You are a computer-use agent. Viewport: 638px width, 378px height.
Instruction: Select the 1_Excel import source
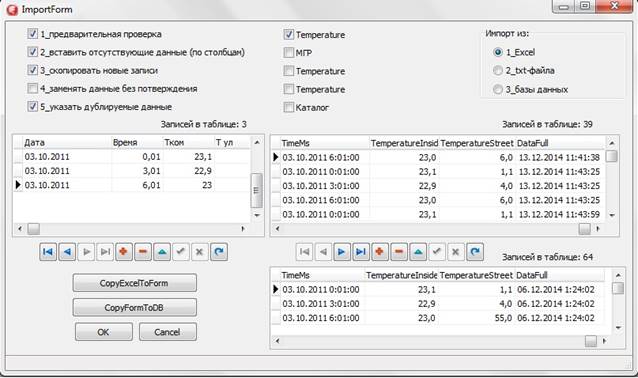click(x=498, y=52)
